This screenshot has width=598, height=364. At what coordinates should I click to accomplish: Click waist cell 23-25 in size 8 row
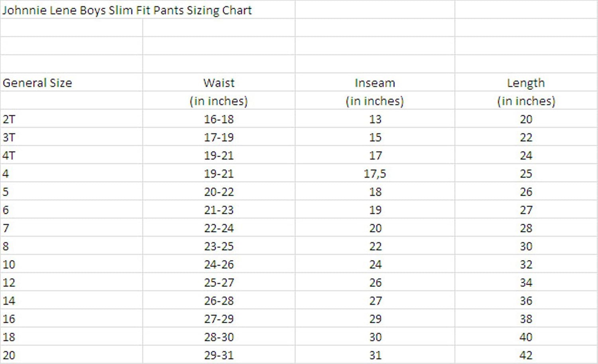click(218, 246)
